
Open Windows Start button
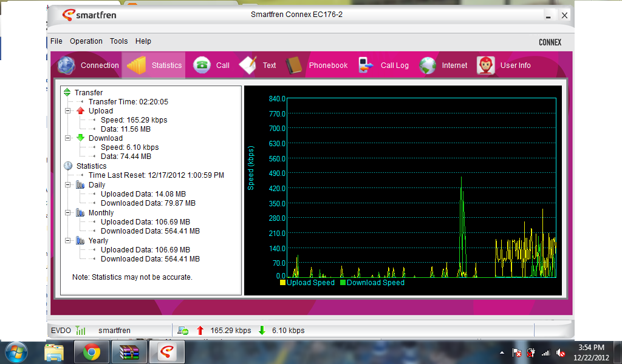coord(16,352)
